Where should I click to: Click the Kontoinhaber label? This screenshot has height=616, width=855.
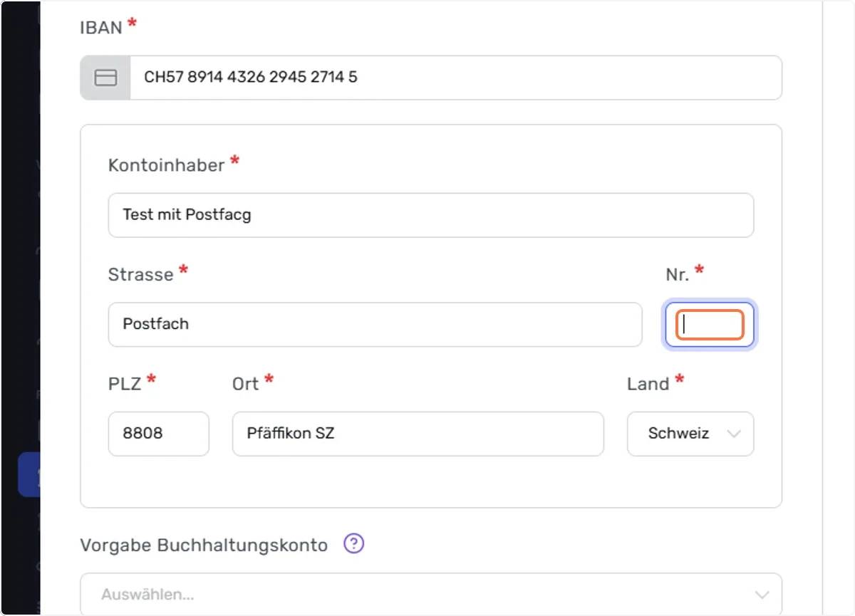(167, 165)
